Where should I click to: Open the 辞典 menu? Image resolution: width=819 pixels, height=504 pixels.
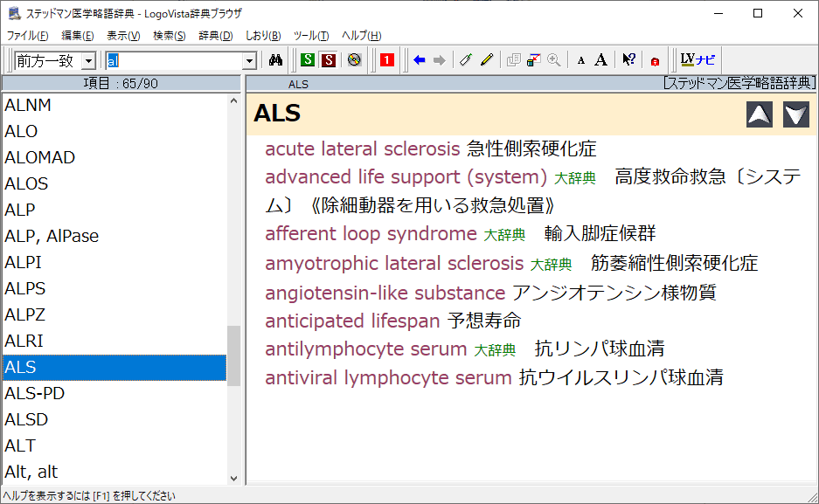216,36
